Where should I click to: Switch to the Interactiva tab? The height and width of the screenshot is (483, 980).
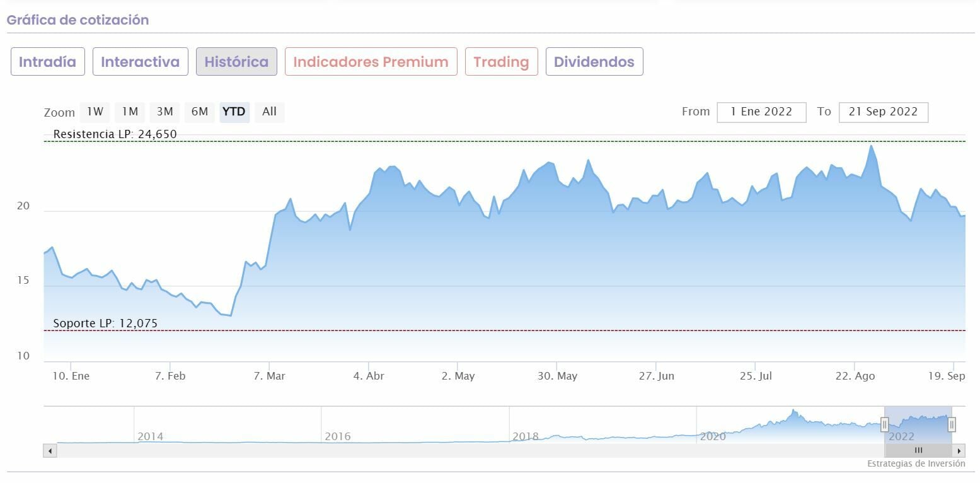coord(140,62)
